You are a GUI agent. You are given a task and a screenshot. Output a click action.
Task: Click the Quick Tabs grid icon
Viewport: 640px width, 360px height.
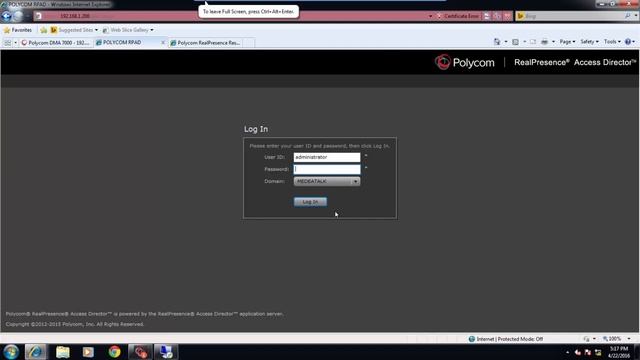(x=7, y=42)
